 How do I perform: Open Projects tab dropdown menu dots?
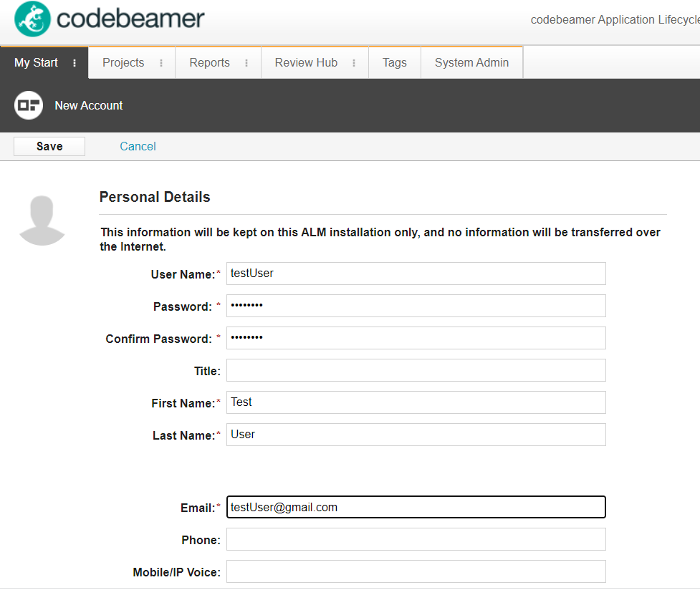(x=161, y=63)
